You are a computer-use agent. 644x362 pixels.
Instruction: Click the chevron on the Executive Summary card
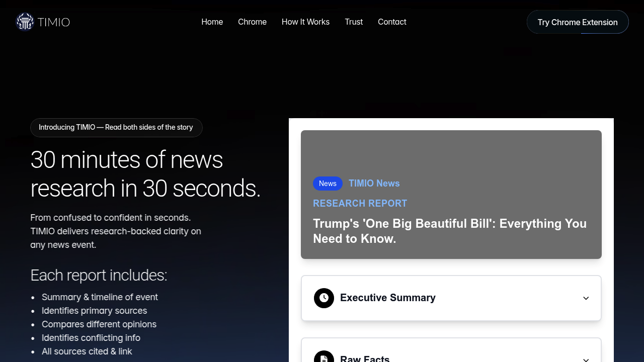(586, 298)
